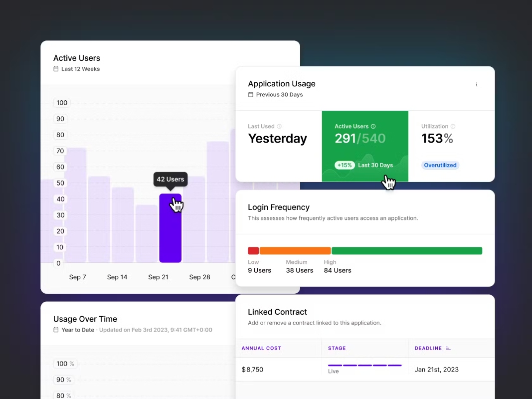Click the calendar icon beside Last 12 Weeks
This screenshot has height=399, width=532.
coord(56,69)
